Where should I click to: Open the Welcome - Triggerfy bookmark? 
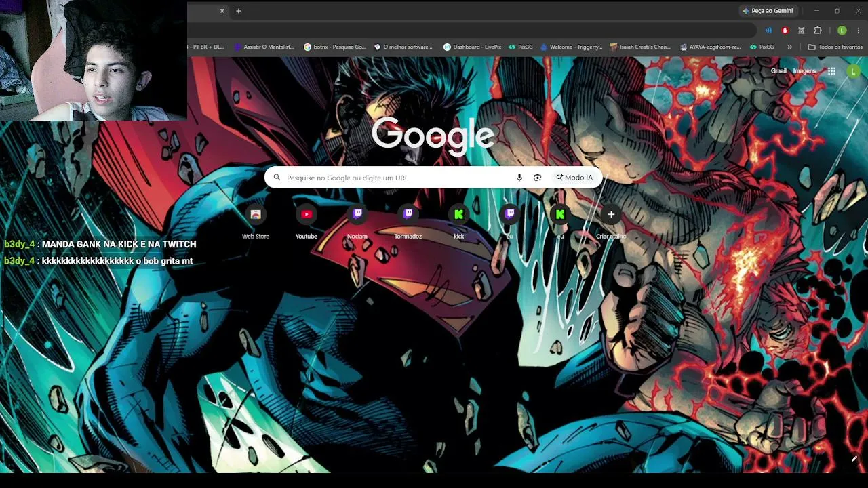(x=572, y=47)
